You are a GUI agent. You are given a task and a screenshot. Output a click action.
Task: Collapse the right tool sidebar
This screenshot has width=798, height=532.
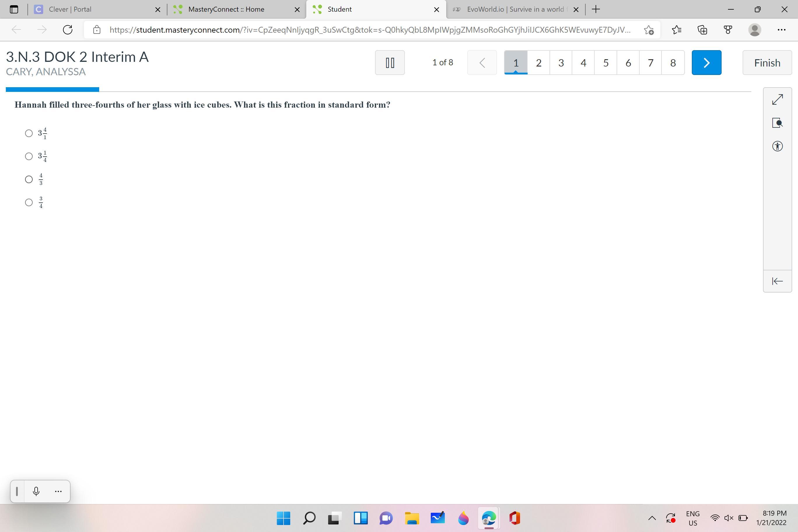(777, 281)
